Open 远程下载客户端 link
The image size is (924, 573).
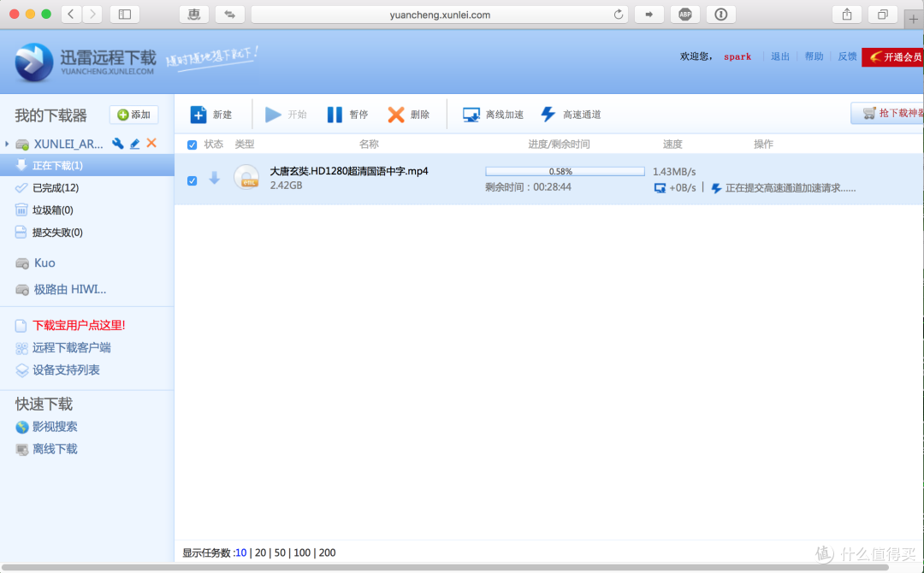tap(71, 347)
